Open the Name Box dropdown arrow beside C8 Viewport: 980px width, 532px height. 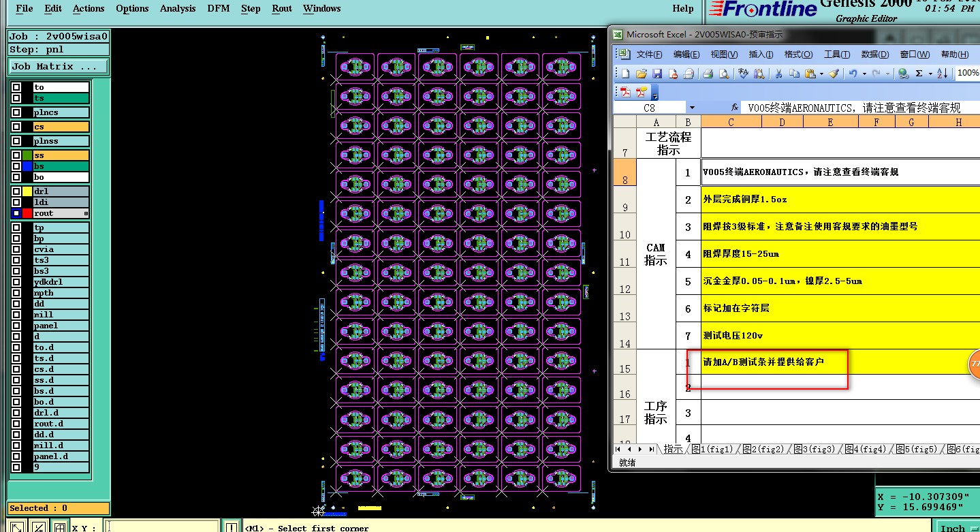click(692, 108)
